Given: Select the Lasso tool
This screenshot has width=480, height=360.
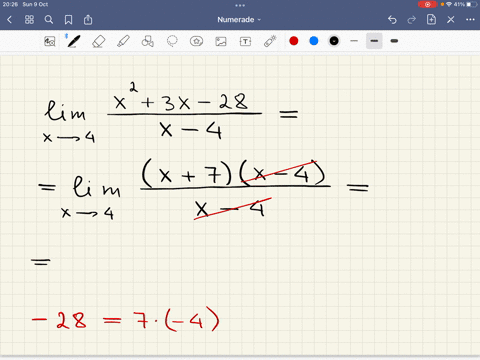Looking at the screenshot, I should pos(172,41).
